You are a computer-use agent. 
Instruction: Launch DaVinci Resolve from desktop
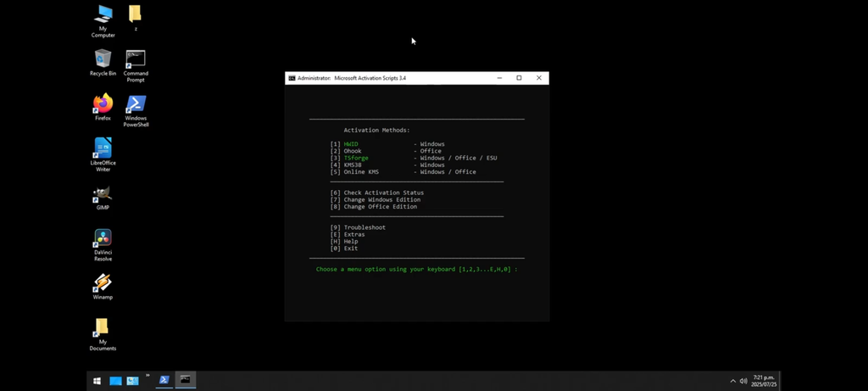click(103, 239)
